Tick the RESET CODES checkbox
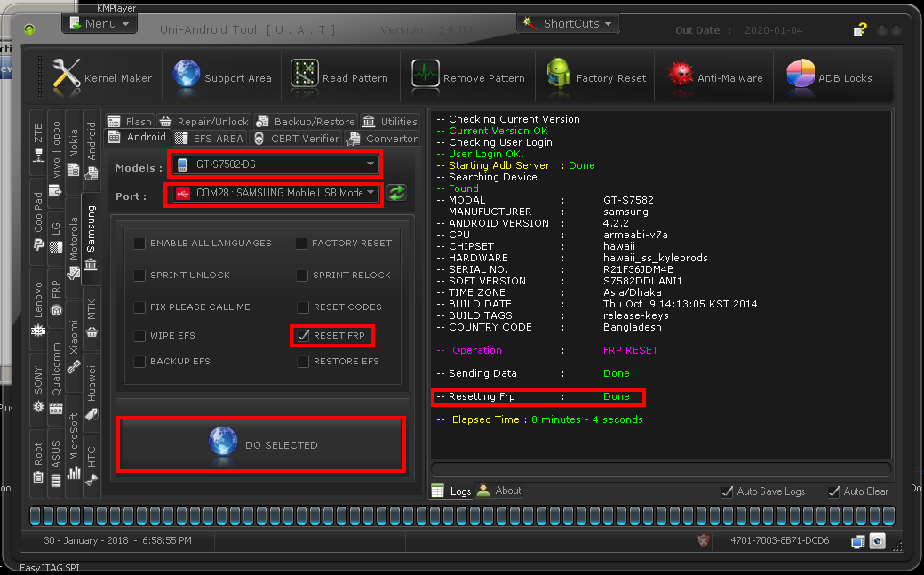The height and width of the screenshot is (575, 924). tap(303, 307)
